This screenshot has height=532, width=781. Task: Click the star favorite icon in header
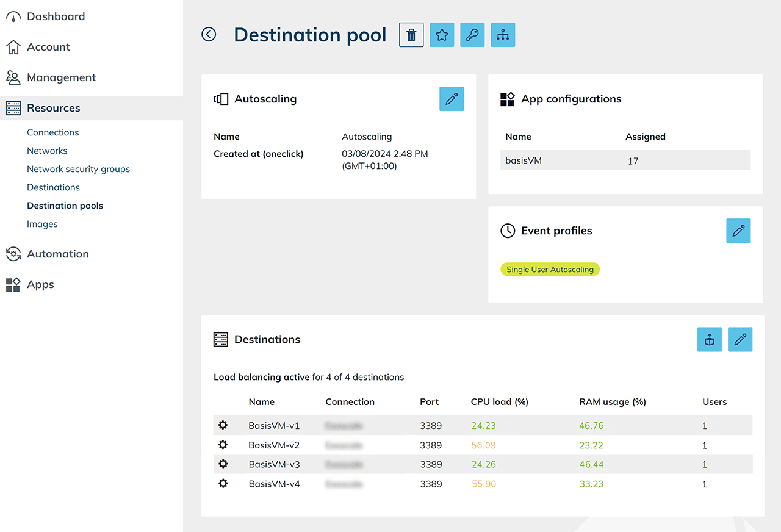[x=442, y=35]
